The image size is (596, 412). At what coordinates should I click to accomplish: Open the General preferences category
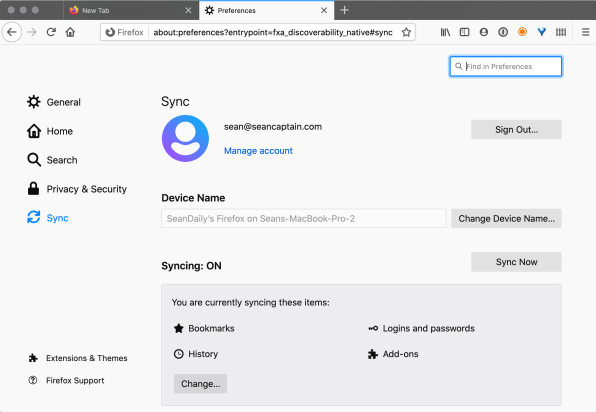click(54, 102)
